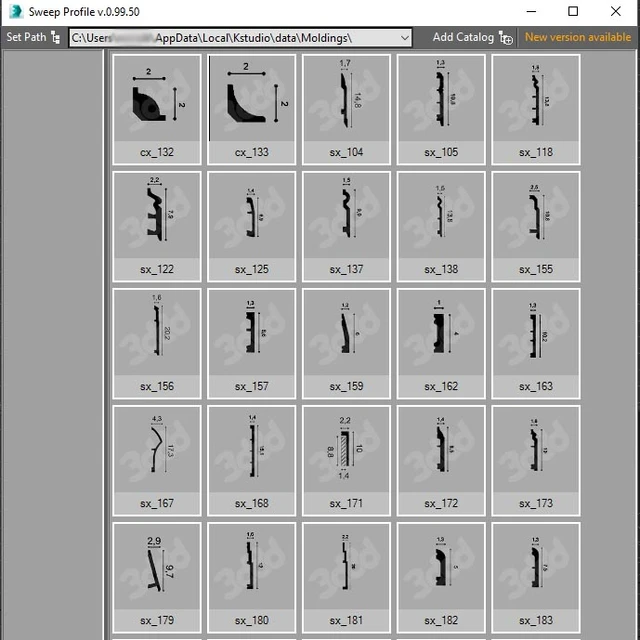Viewport: 640px width, 640px height.
Task: Maximize the Sweep Profile window
Action: point(573,11)
